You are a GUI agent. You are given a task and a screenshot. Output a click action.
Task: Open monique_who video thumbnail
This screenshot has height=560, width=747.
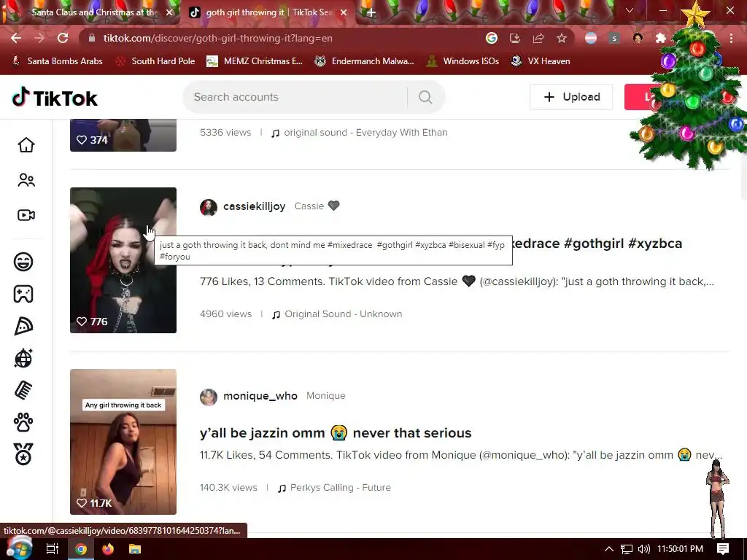123,442
